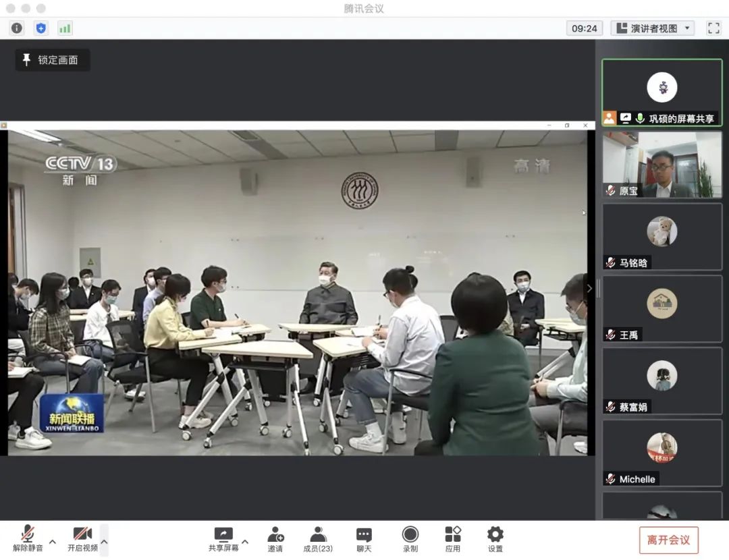Image resolution: width=729 pixels, height=560 pixels.
Task: Expand the audio options arrow beside 解除静音
Action: pos(53,541)
